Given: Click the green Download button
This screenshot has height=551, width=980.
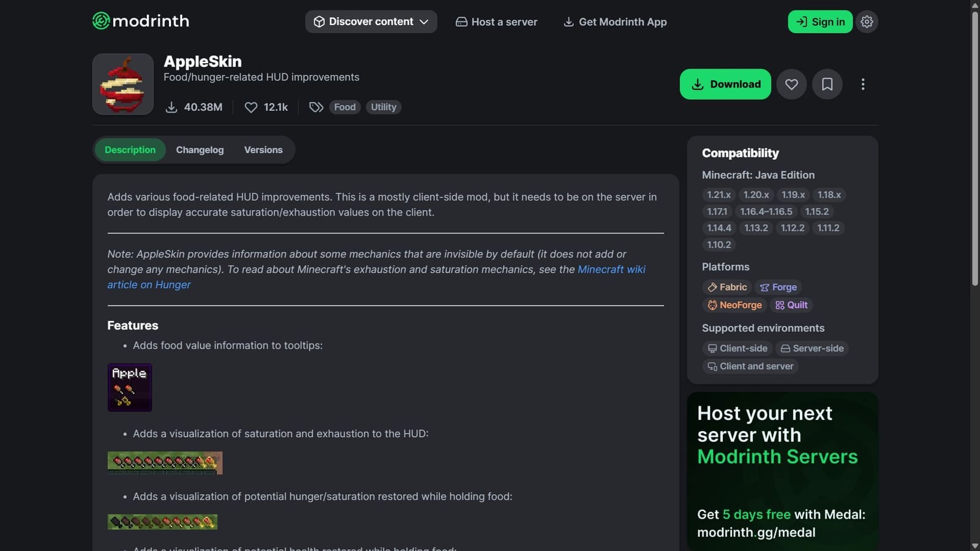Looking at the screenshot, I should (725, 84).
